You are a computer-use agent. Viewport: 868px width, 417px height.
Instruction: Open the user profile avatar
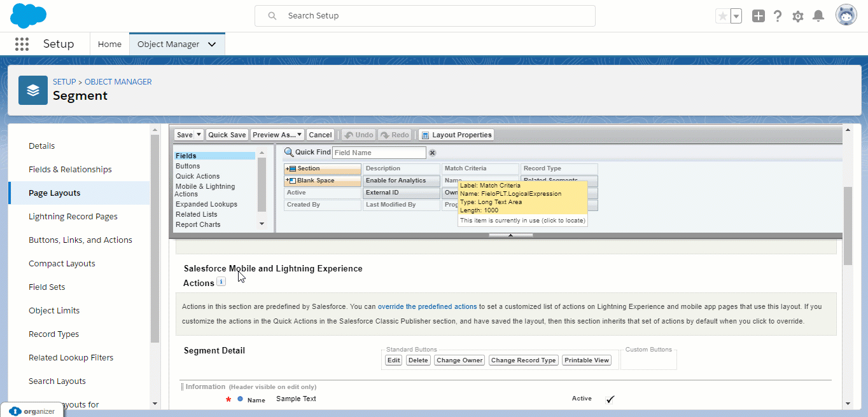846,16
